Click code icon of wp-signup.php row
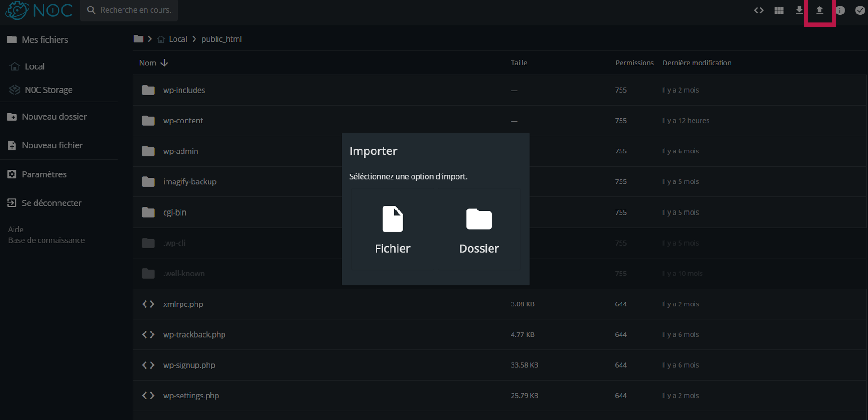Viewport: 868px width, 420px height. pos(148,365)
